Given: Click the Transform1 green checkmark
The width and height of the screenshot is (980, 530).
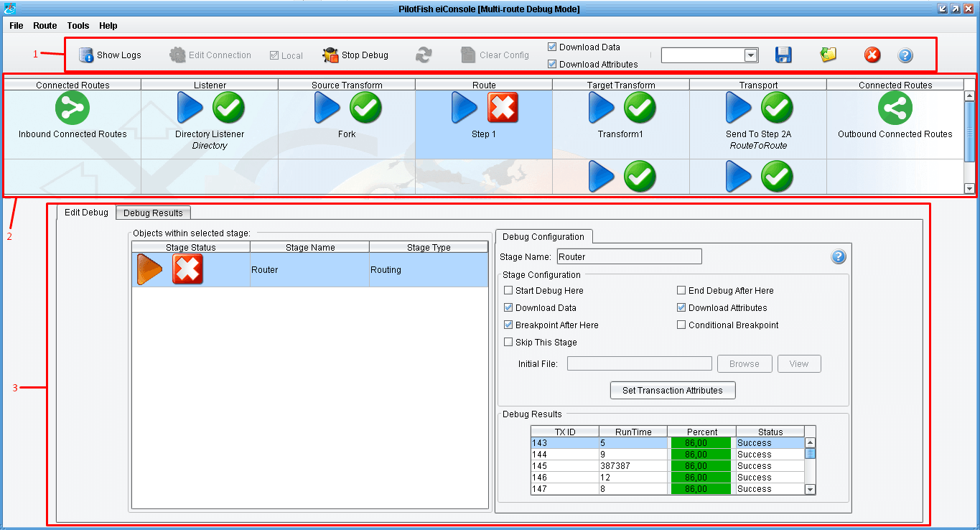Looking at the screenshot, I should (640, 108).
